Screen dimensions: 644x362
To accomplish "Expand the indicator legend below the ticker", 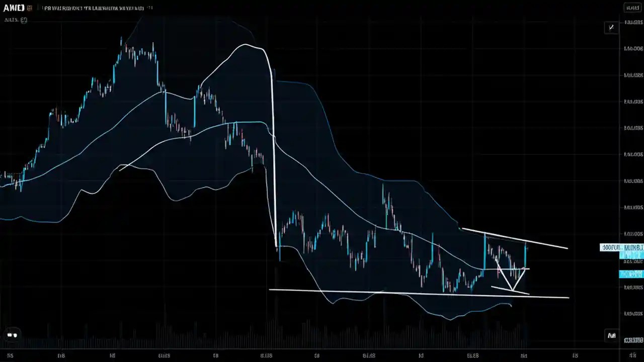I will coord(15,20).
